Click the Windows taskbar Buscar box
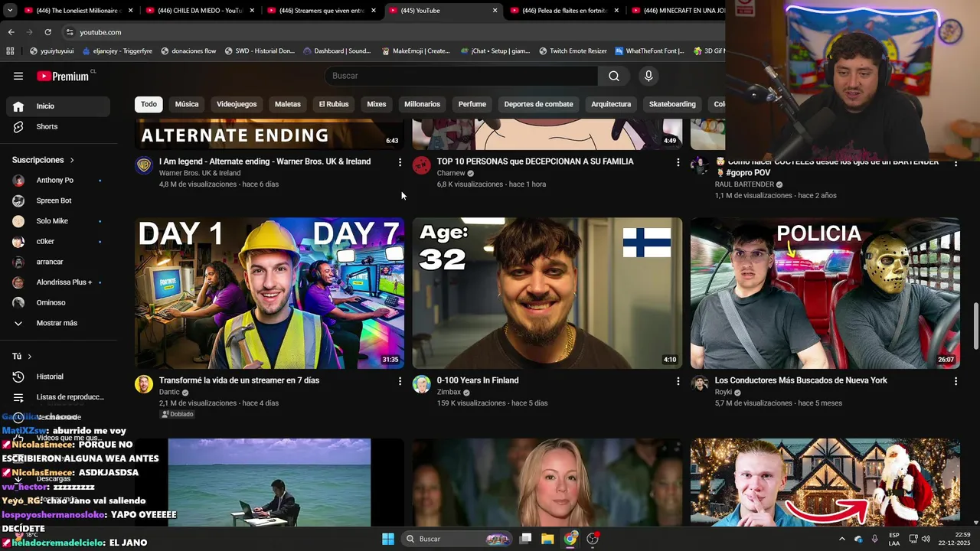Image resolution: width=980 pixels, height=551 pixels. [456, 539]
